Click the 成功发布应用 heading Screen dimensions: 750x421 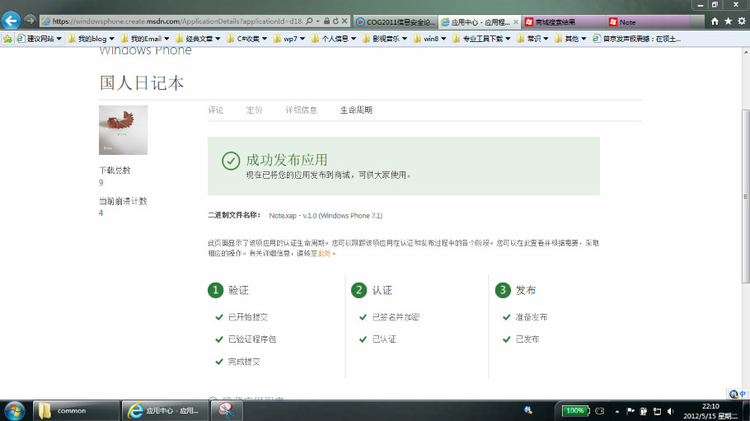pos(287,160)
